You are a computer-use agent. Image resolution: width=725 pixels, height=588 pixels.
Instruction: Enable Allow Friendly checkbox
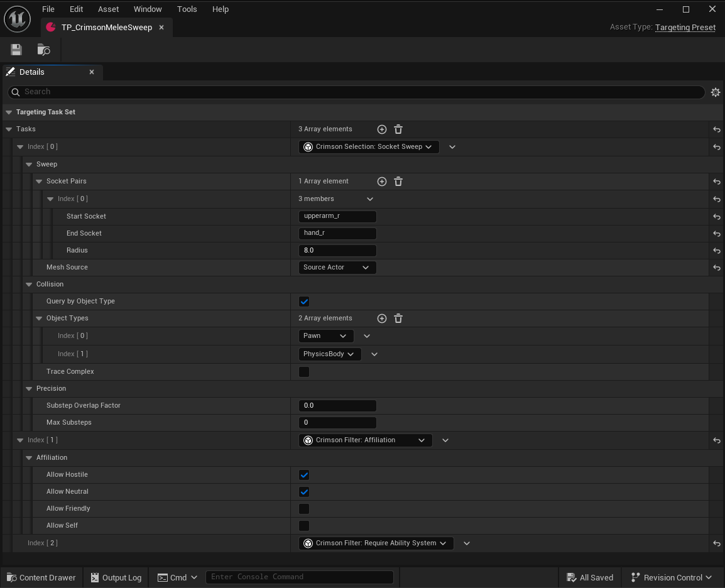click(304, 509)
